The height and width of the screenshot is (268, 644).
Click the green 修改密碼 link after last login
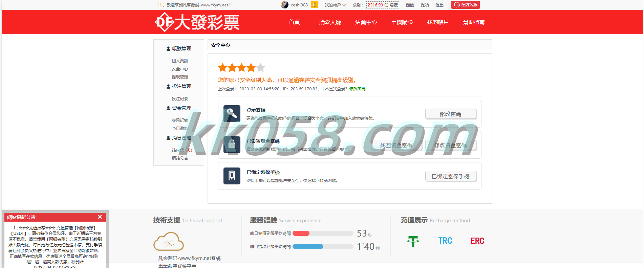click(357, 89)
